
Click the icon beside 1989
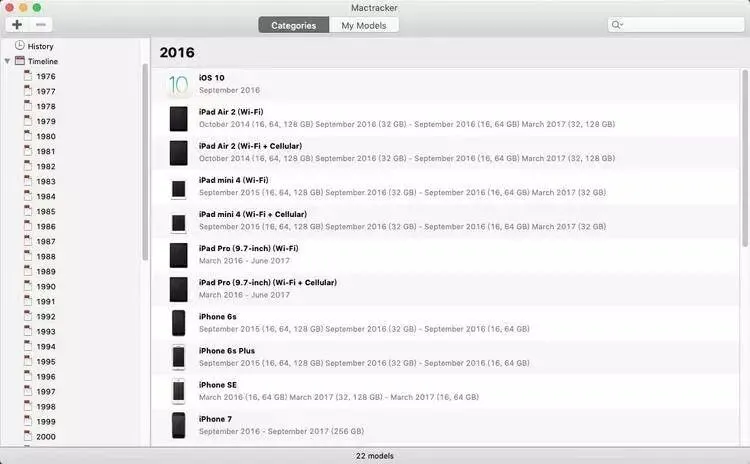point(28,271)
